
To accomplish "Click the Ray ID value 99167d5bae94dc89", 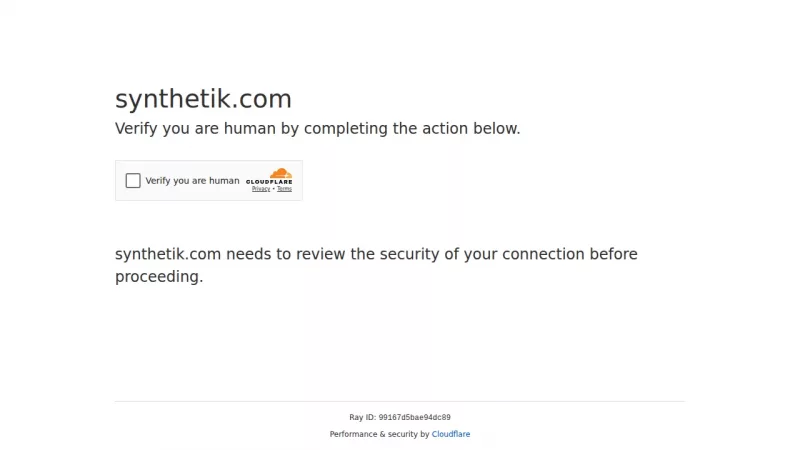I will [x=414, y=417].
